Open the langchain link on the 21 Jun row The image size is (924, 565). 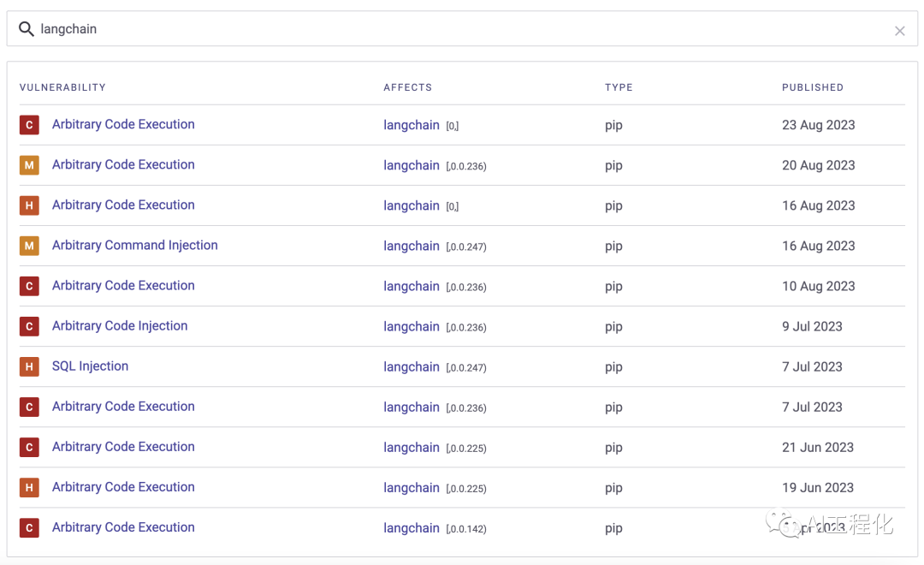point(412,448)
